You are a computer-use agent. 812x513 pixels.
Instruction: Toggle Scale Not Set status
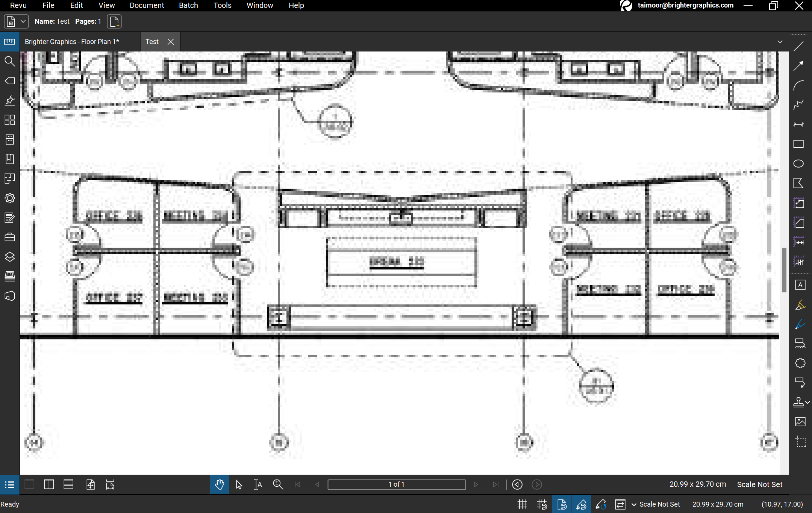[x=658, y=504]
